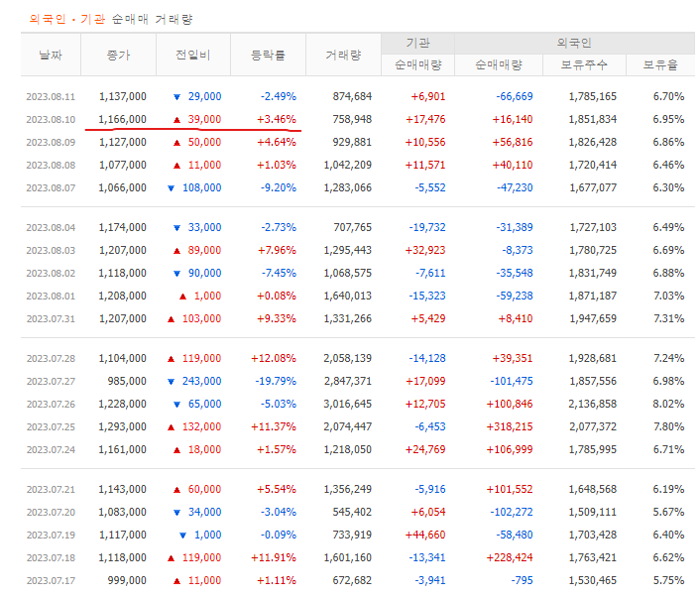Click the 종가 column header

tap(118, 55)
